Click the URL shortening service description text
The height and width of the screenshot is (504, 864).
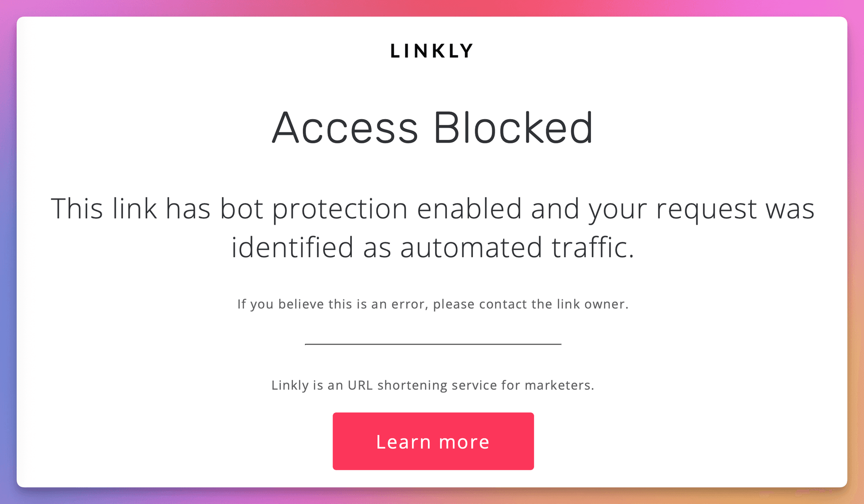[432, 385]
